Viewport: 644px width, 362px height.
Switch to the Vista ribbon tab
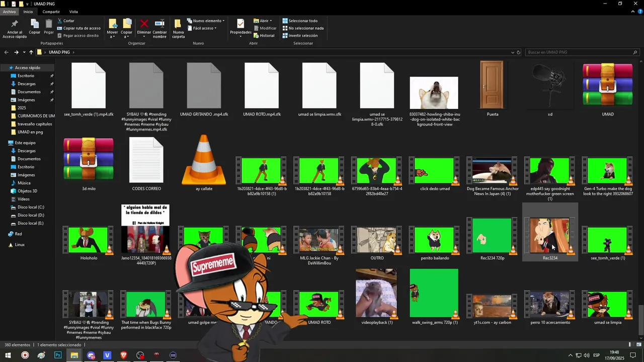pyautogui.click(x=73, y=12)
